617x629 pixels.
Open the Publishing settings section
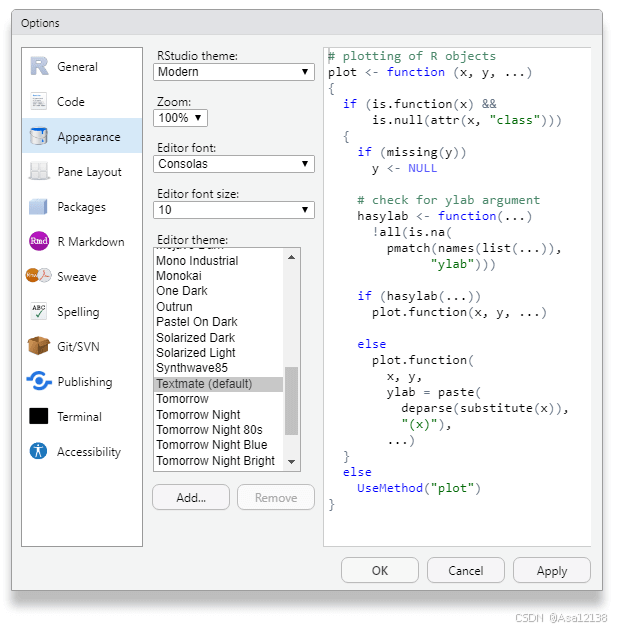82,381
